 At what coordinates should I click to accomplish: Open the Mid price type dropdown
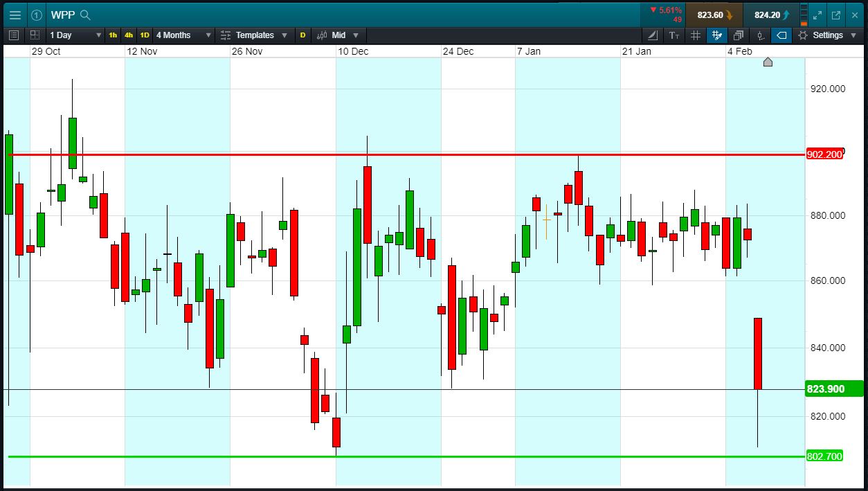[338, 35]
